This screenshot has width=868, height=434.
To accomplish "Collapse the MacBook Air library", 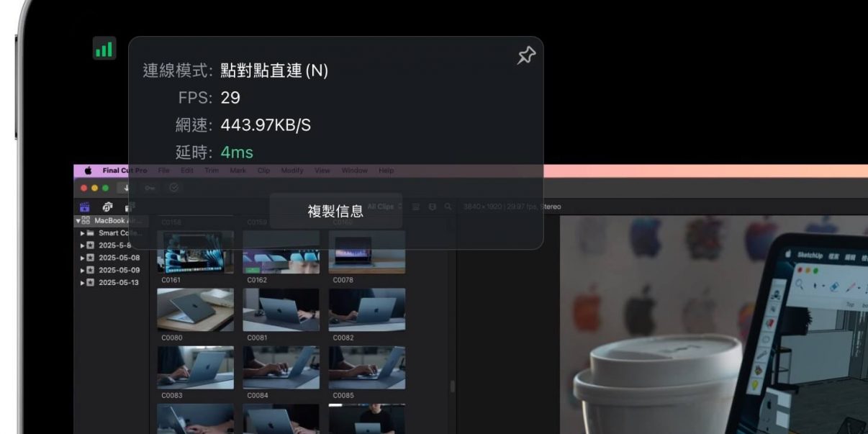I will coord(78,221).
